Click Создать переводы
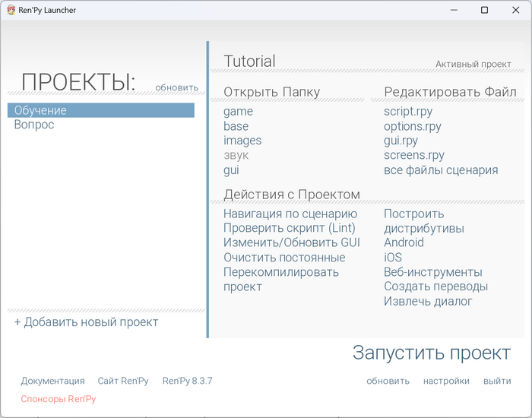This screenshot has width=532, height=418. [x=435, y=287]
